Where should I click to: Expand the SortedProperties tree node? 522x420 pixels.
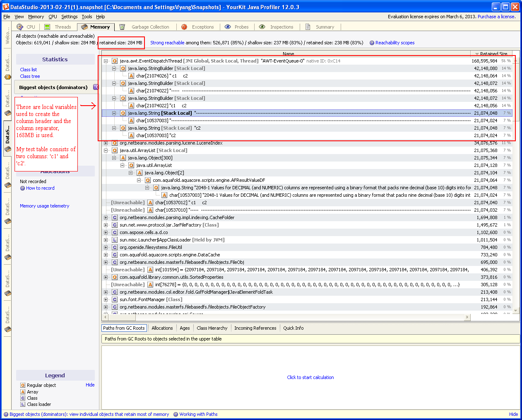(x=106, y=277)
